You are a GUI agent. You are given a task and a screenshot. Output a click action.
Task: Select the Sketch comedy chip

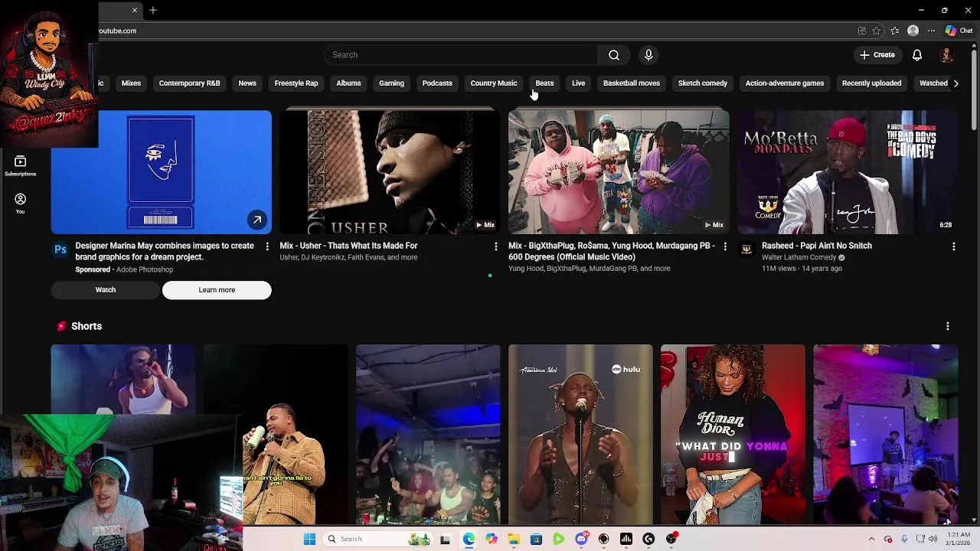(x=702, y=83)
